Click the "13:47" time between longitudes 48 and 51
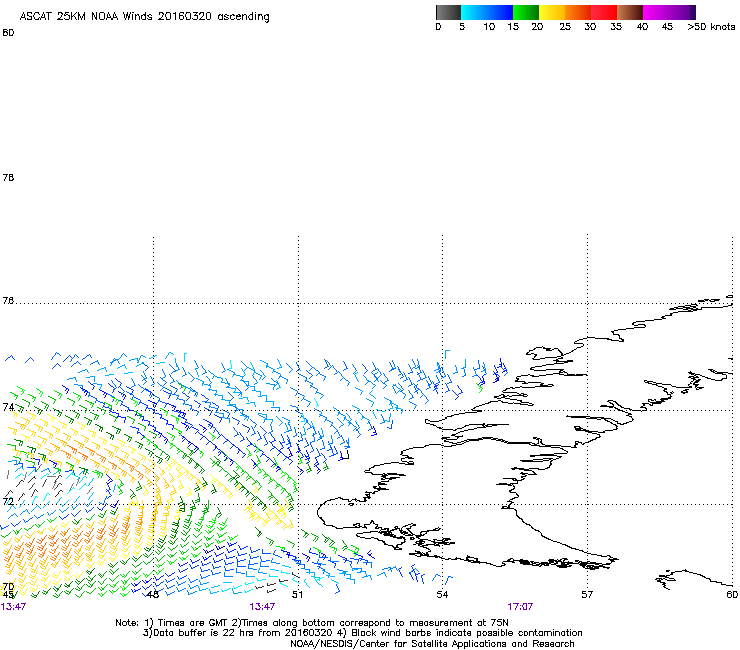 click(x=262, y=607)
